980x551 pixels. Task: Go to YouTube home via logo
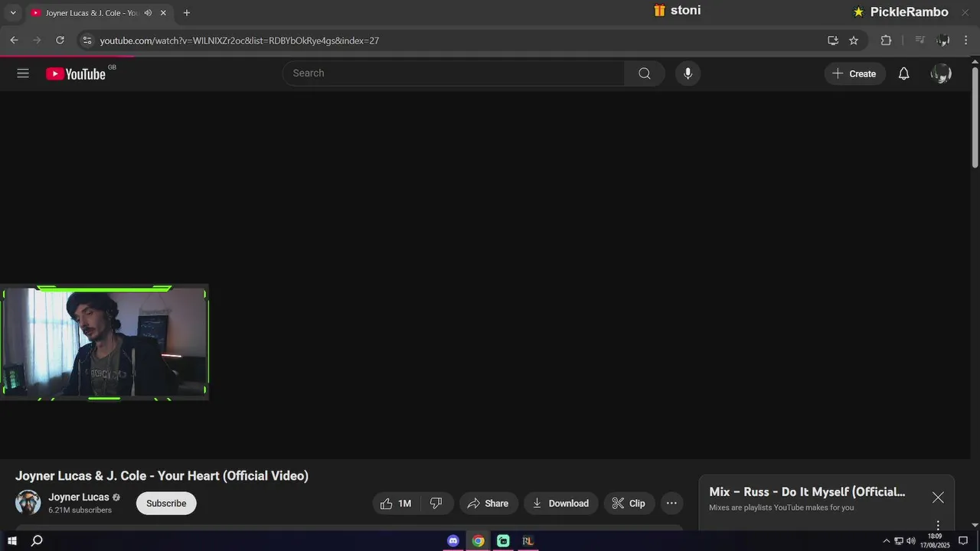click(75, 73)
